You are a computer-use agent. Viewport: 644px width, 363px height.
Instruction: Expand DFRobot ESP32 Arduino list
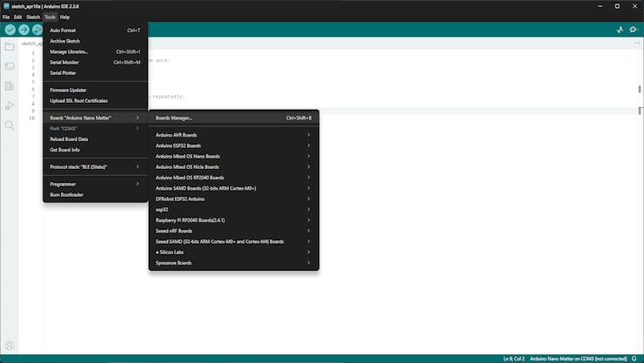pyautogui.click(x=234, y=199)
